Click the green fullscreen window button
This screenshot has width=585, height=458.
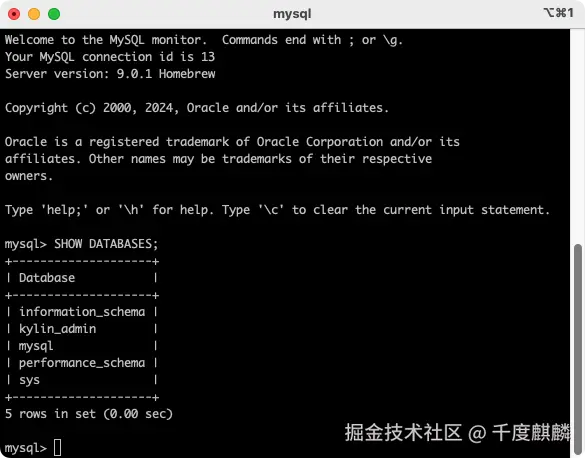click(54, 14)
